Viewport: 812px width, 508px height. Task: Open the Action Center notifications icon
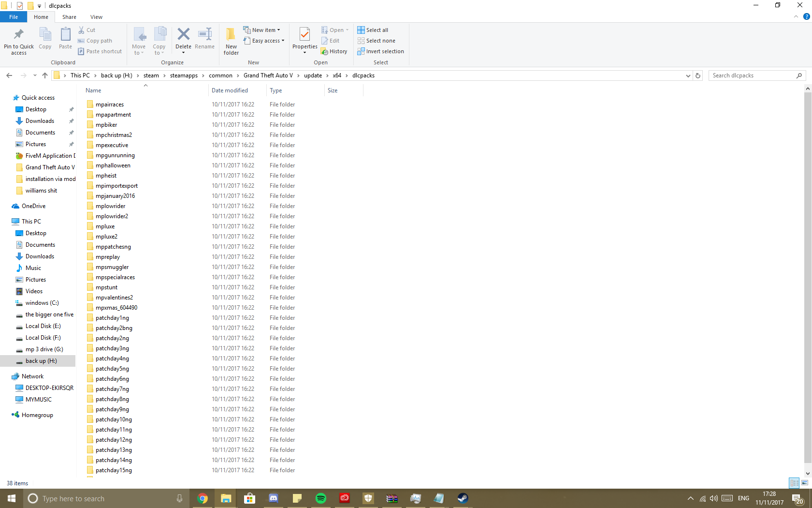coord(797,499)
